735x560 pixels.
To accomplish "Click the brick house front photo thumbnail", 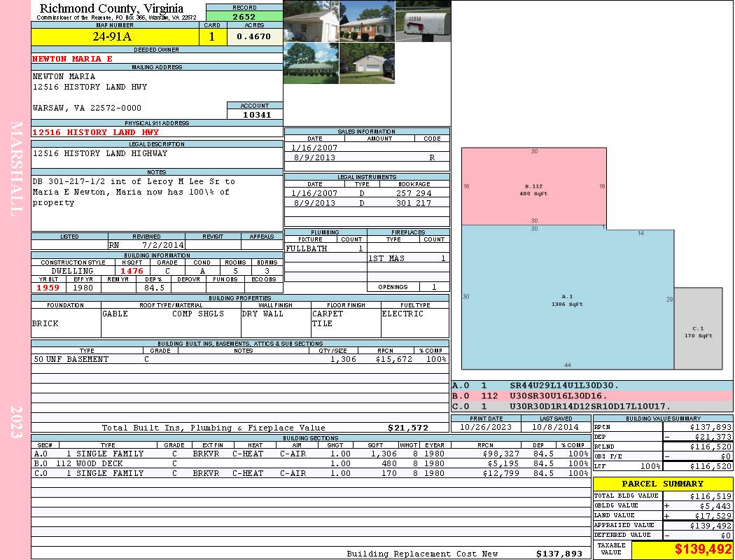I will click(367, 21).
